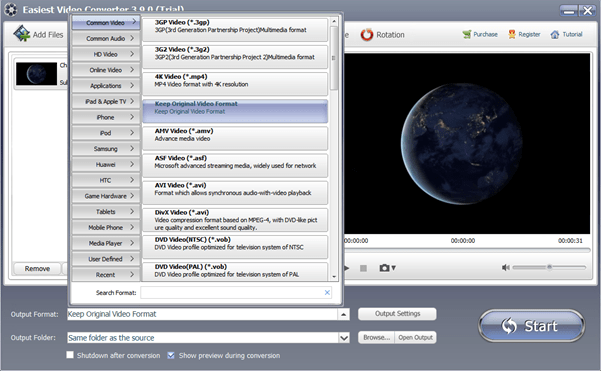The height and width of the screenshot is (371, 601).
Task: Open the Output Settings button
Action: pos(397,314)
